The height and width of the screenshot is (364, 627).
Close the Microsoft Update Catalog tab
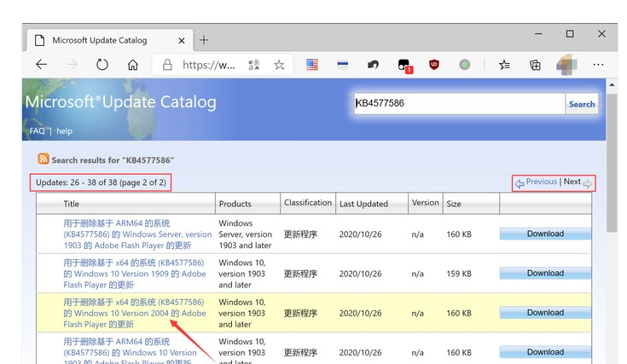tap(182, 40)
